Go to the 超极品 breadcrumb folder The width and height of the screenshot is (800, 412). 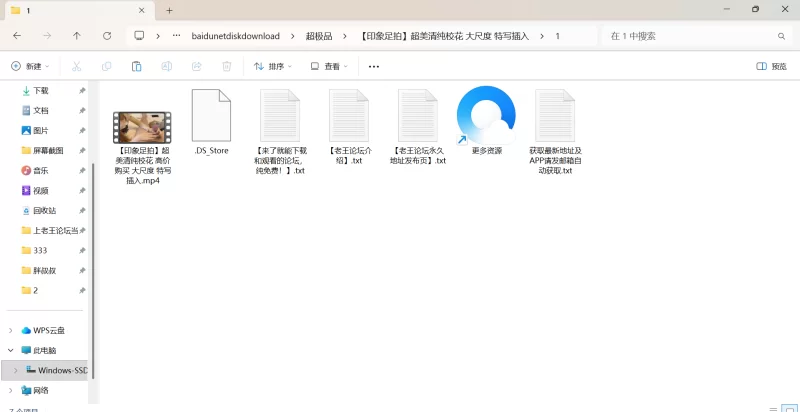[319, 36]
